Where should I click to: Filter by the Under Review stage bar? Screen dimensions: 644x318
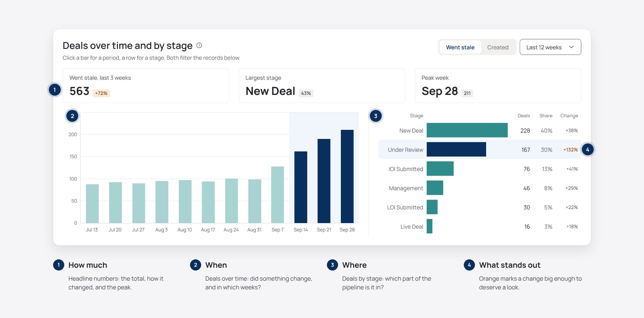pos(456,149)
